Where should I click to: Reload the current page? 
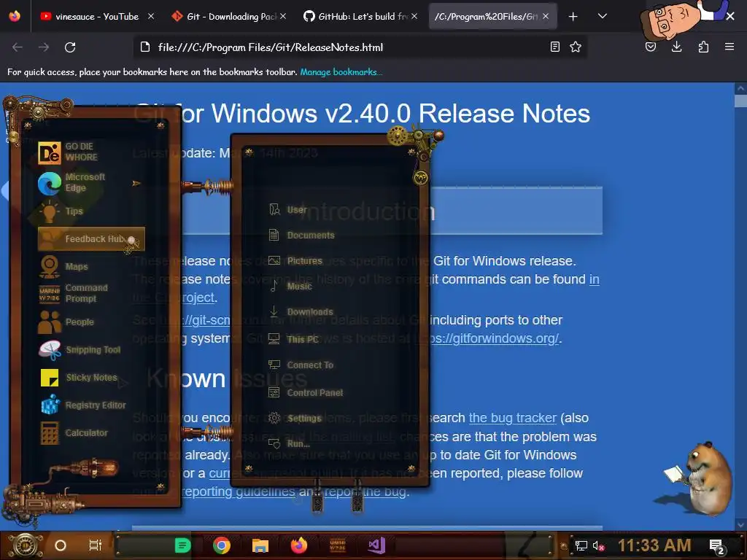coord(70,47)
